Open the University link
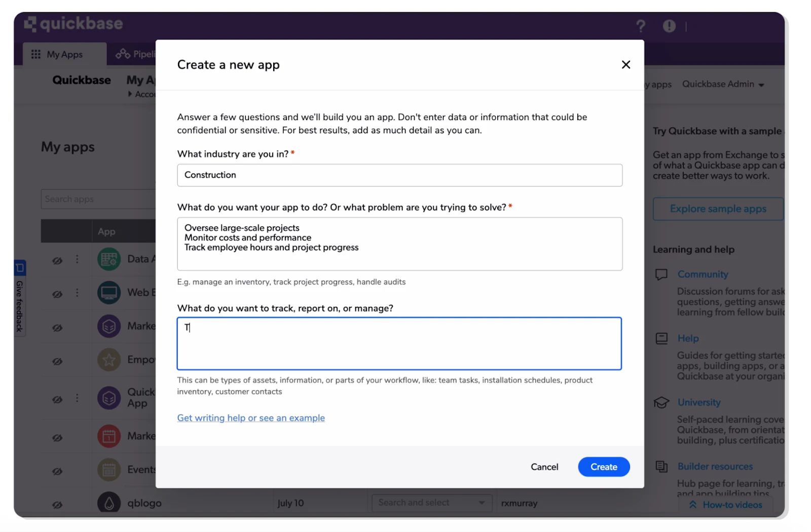Image resolution: width=811 pixels, height=532 pixels. pos(699,402)
